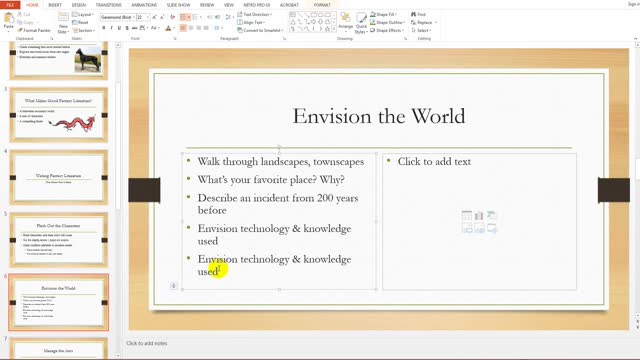Open Text Direction options
This screenshot has width=640, height=360.
(254, 14)
